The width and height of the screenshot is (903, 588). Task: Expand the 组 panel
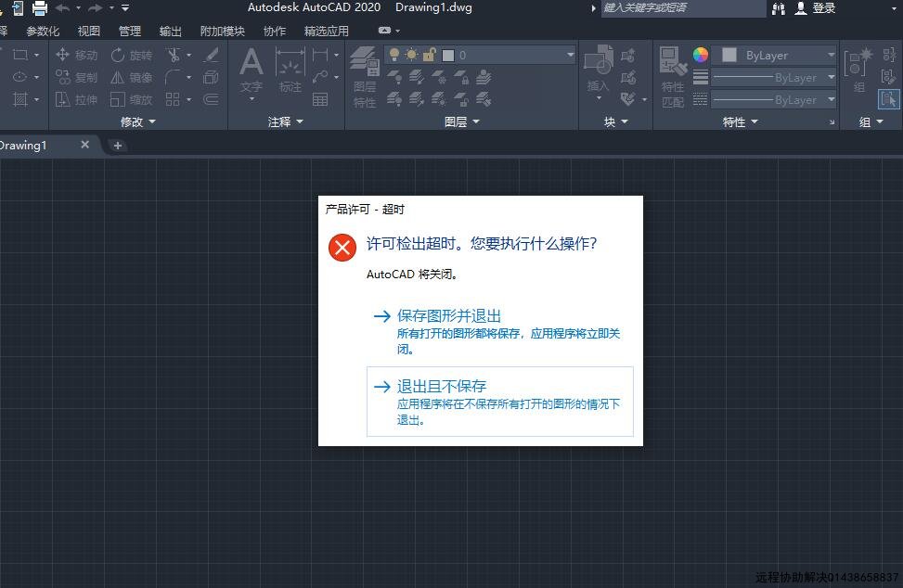tap(871, 122)
